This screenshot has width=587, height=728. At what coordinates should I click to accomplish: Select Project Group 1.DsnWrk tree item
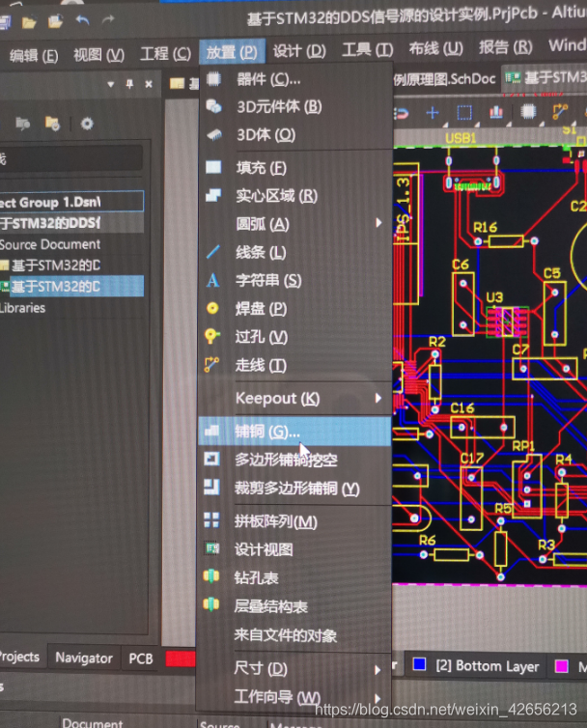point(71,202)
